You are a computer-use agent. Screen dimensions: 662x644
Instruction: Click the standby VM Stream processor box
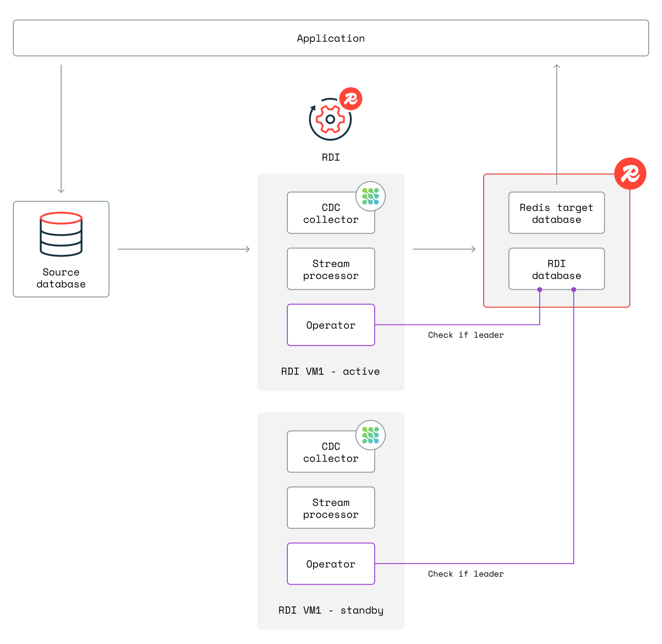(331, 508)
